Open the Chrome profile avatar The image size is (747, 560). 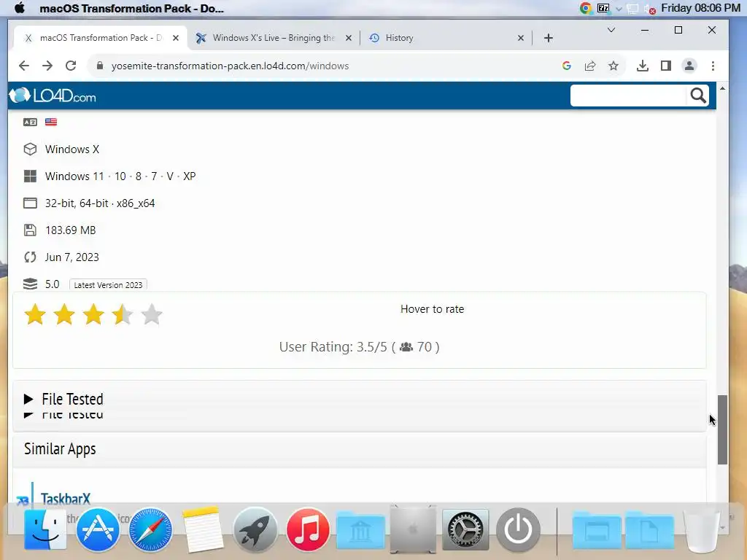coord(689,66)
